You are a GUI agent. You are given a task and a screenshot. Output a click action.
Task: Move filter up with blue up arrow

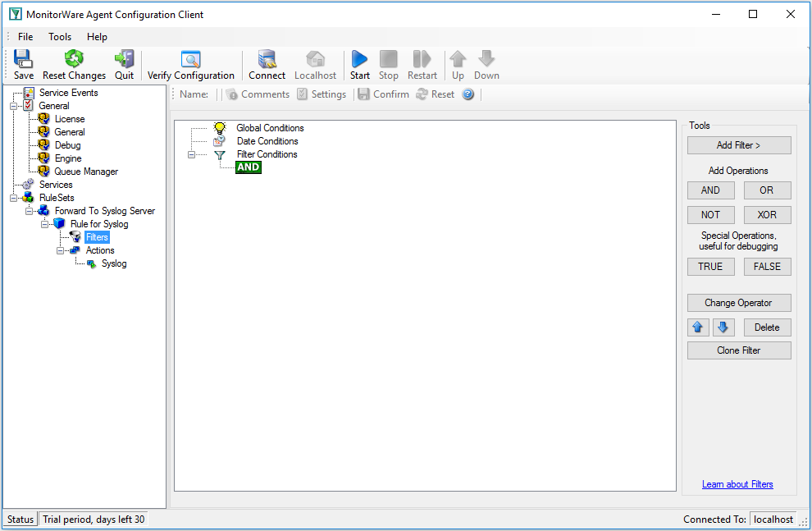697,327
